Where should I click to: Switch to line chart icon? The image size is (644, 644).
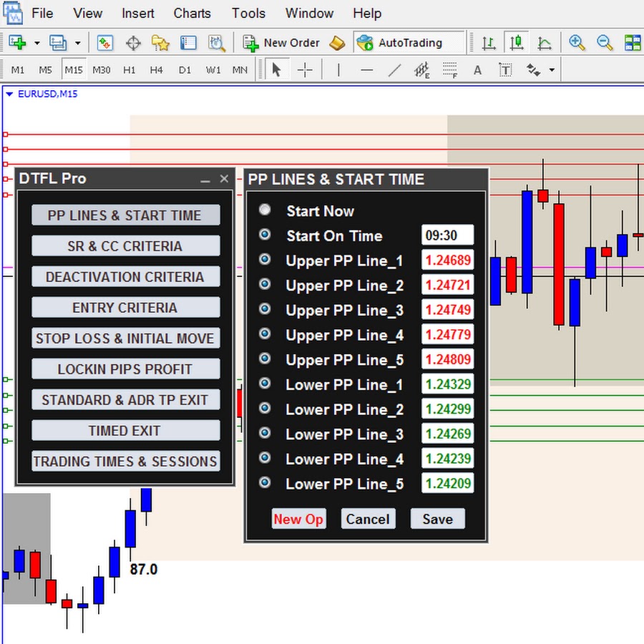[x=545, y=43]
